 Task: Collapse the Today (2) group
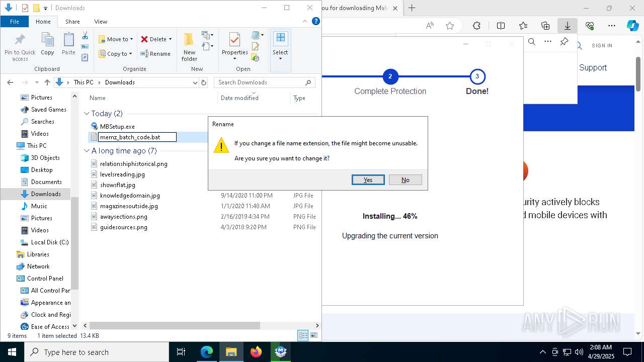pyautogui.click(x=87, y=114)
